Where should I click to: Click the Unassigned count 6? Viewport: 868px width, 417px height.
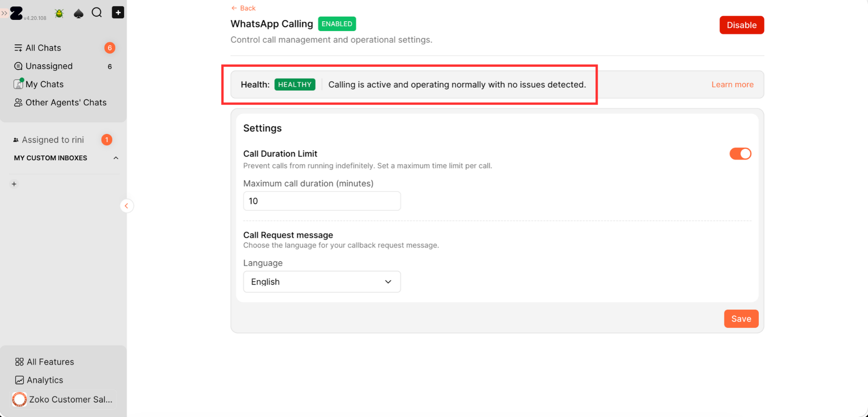pyautogui.click(x=110, y=66)
